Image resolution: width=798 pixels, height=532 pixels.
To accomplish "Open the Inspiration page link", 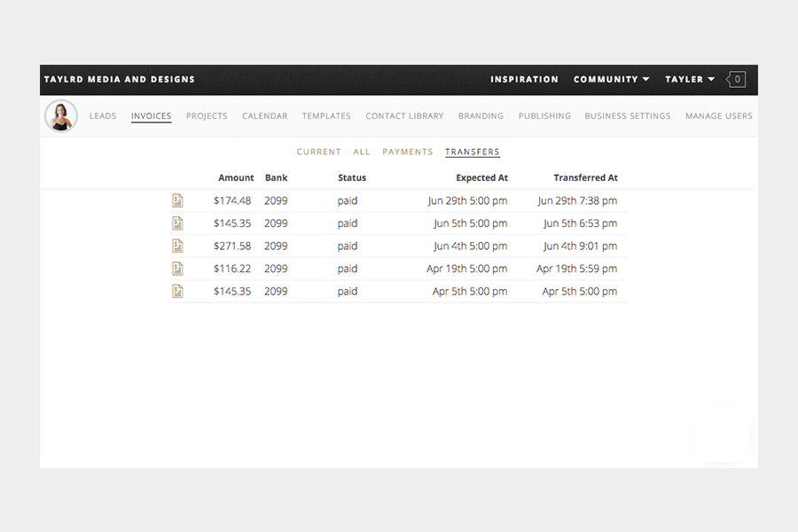I will tap(524, 80).
